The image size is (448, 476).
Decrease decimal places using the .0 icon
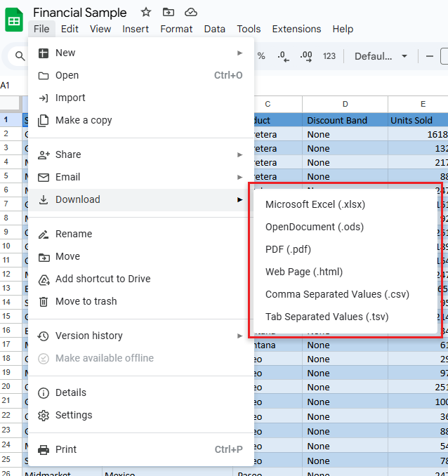click(x=283, y=56)
